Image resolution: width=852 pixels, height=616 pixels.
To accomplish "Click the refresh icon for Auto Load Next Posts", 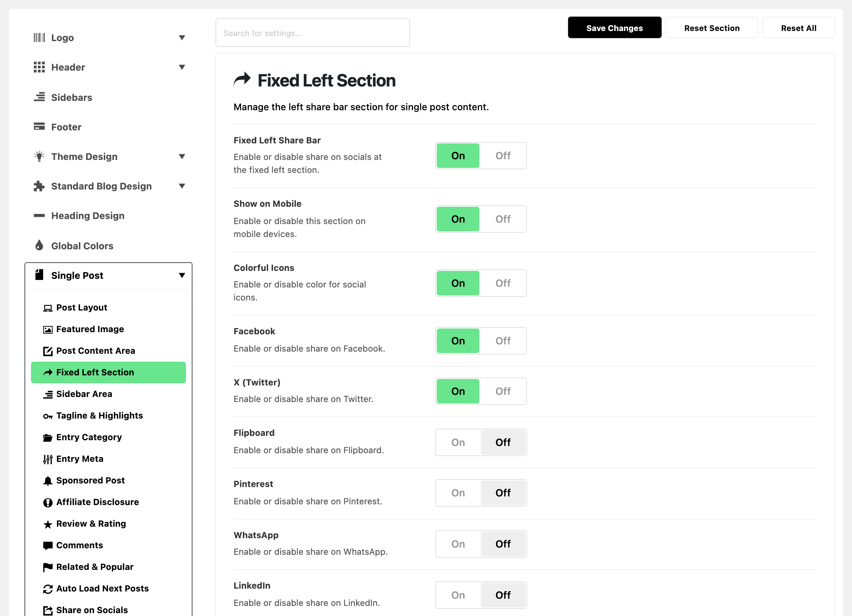I will [x=48, y=589].
